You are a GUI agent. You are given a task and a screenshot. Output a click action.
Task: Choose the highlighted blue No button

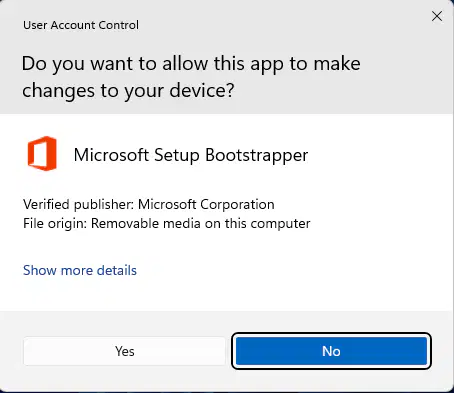click(x=331, y=351)
